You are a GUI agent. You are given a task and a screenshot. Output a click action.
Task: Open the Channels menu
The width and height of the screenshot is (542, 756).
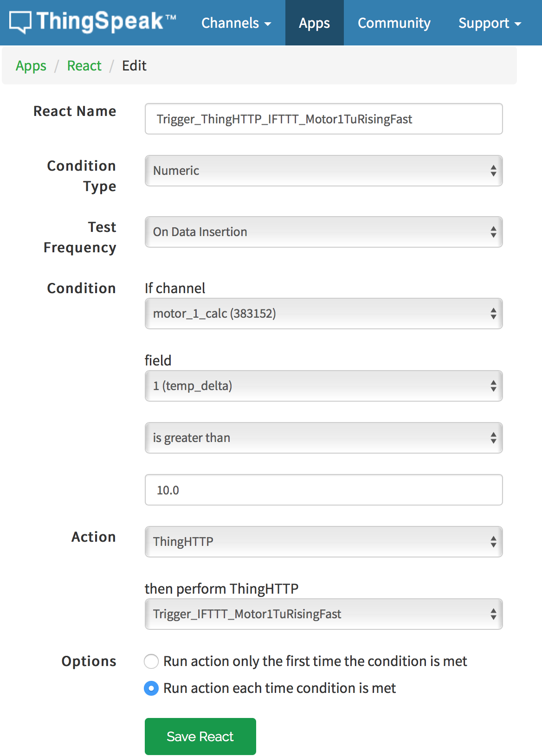point(236,23)
